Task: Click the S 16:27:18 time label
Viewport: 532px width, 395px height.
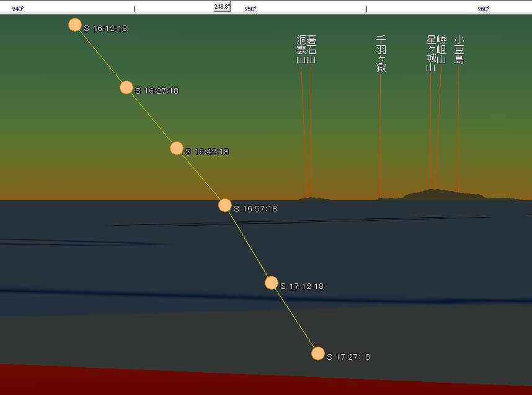Action: pyautogui.click(x=157, y=91)
